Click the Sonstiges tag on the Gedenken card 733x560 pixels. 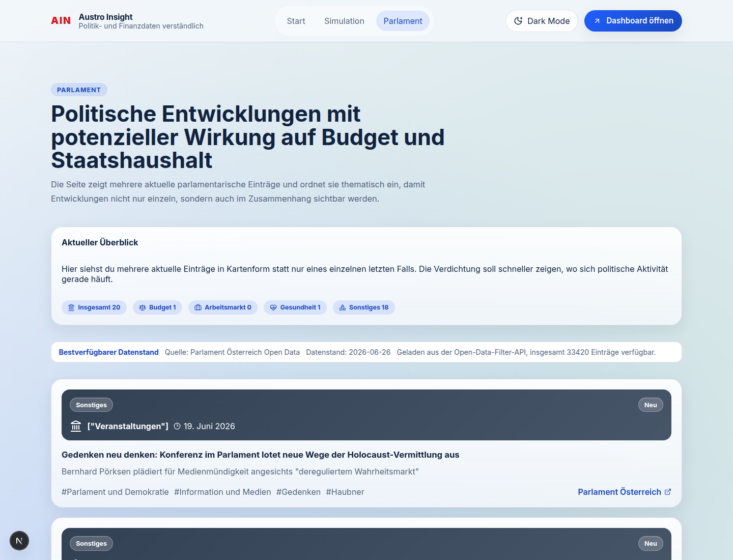tap(91, 405)
